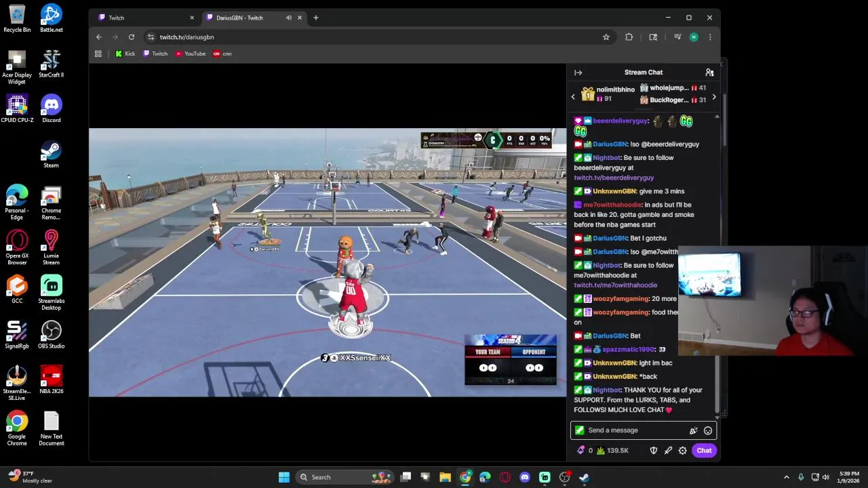Viewport: 868px width, 488px height.
Task: Go back in browser
Action: pos(99,37)
